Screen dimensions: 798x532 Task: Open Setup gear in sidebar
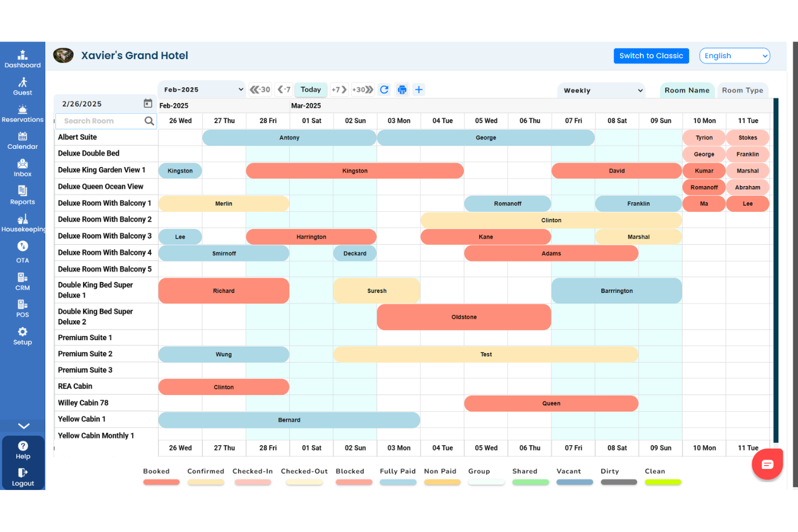(x=23, y=332)
